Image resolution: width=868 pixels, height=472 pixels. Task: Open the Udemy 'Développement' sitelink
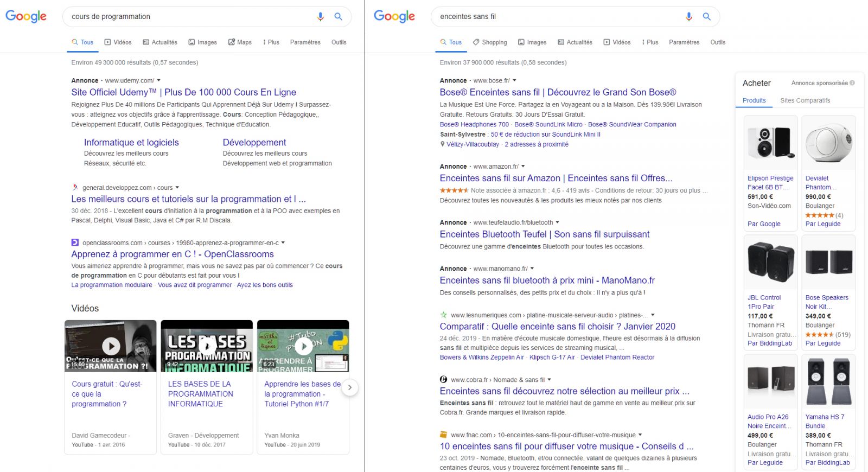coord(254,142)
